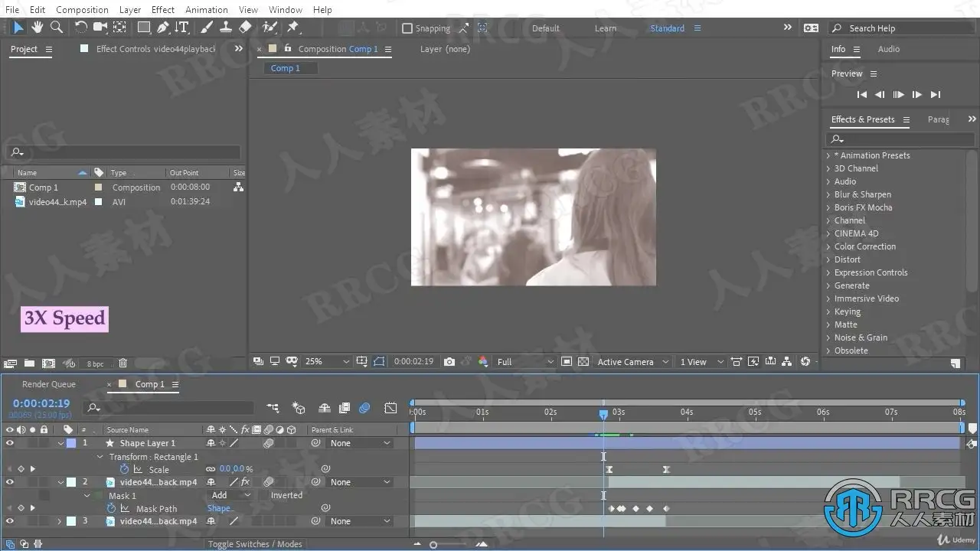
Task: Expand the Color Correction effects category
Action: 828,246
